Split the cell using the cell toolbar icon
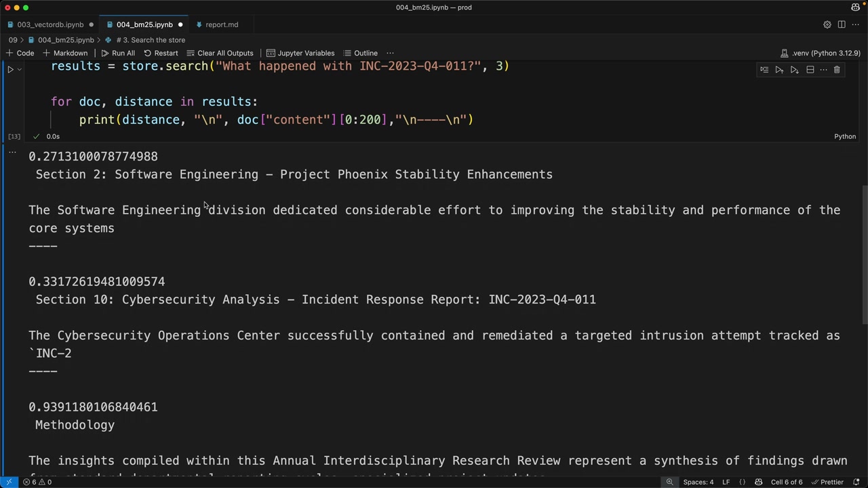 click(x=810, y=70)
